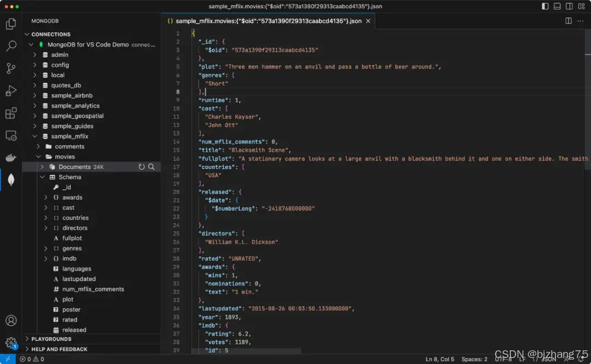This screenshot has height=364, width=591.
Task: Open editor More Actions menu
Action: tap(580, 21)
